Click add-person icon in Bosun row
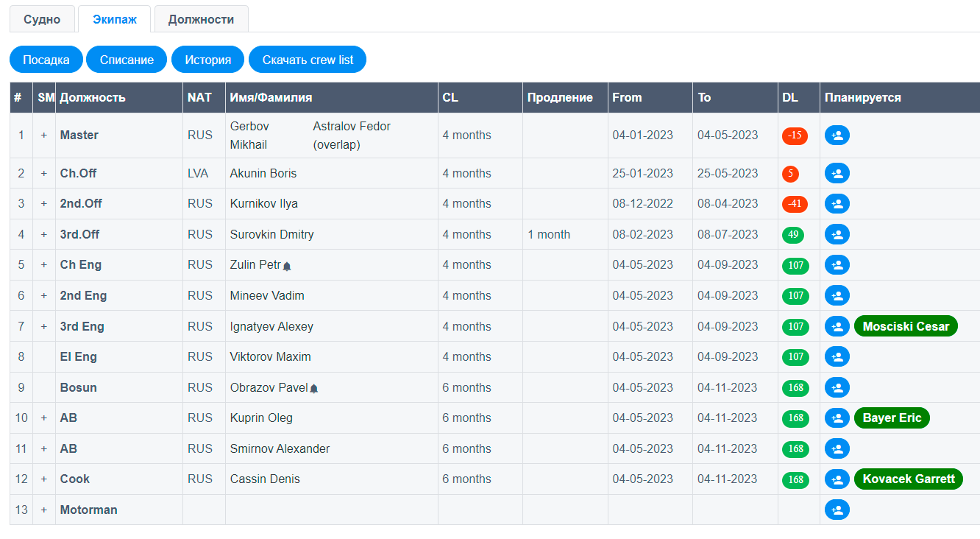Screen dimensions: 980x539 (x=837, y=387)
